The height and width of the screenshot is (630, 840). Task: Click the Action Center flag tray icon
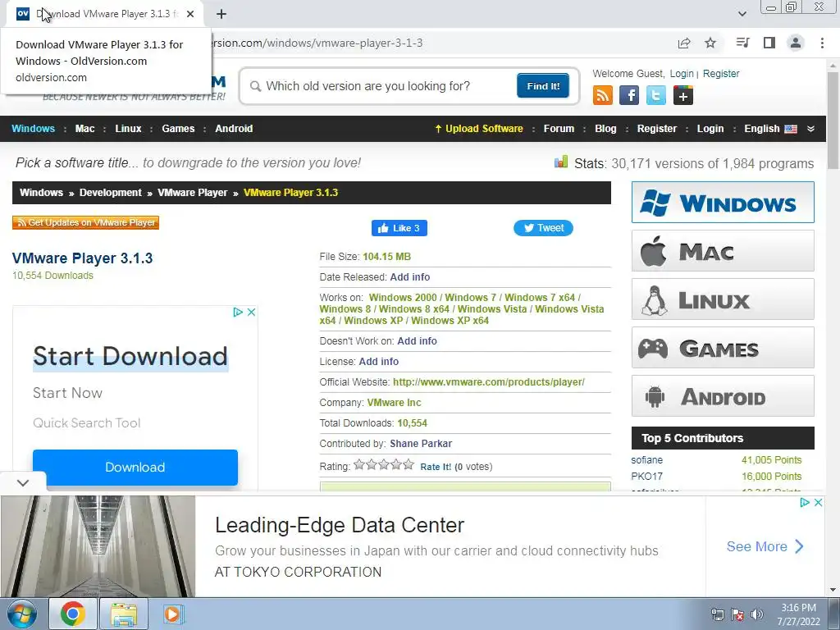(737, 614)
